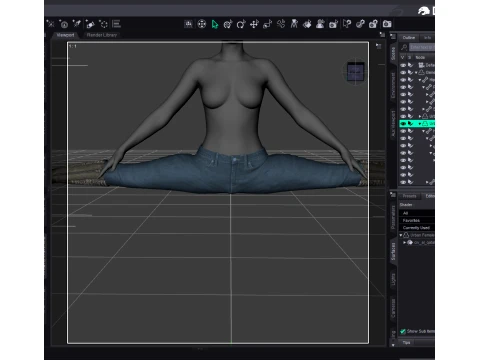Viewport: 480px width, 360px height.
Task: Select the Joint Editor figure icon
Action: pyautogui.click(x=294, y=24)
